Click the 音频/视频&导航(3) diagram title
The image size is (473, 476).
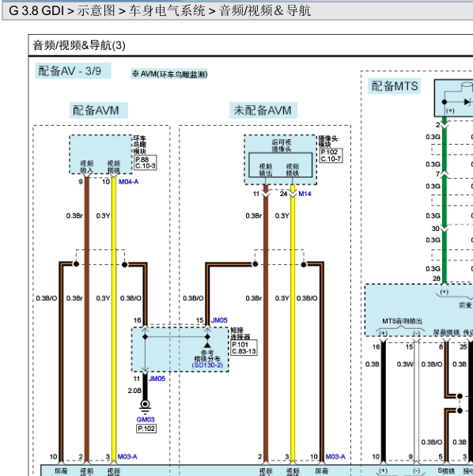[x=79, y=46]
